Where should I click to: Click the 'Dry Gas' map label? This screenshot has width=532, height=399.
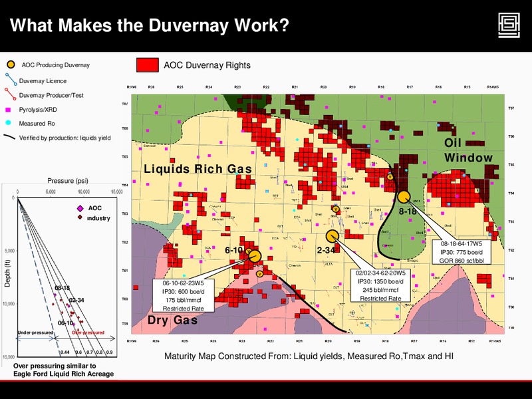point(172,320)
